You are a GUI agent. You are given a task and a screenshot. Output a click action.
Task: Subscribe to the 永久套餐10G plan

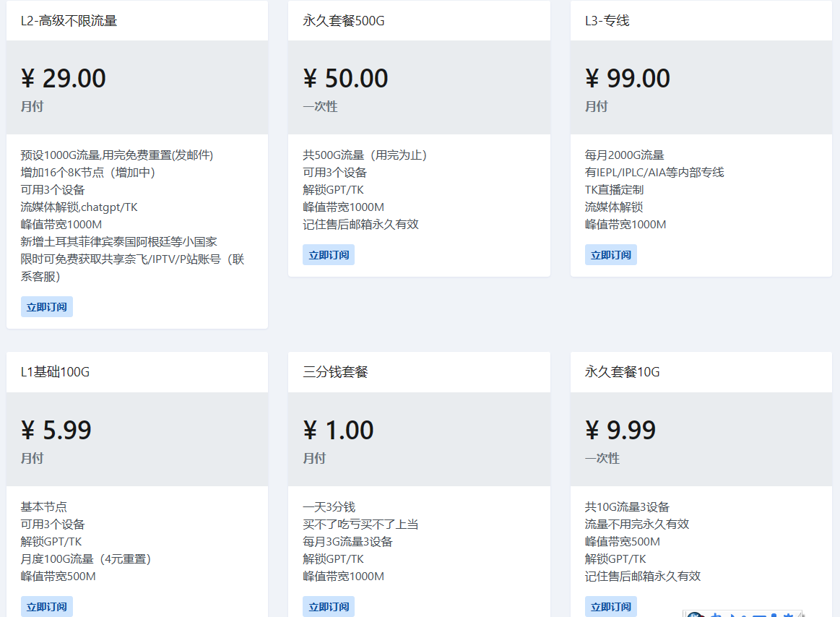610,606
